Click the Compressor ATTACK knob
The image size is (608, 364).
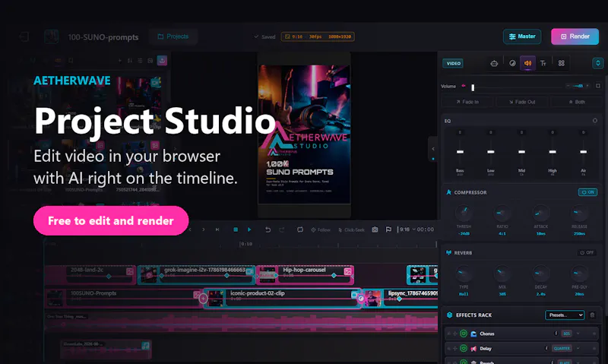(541, 213)
